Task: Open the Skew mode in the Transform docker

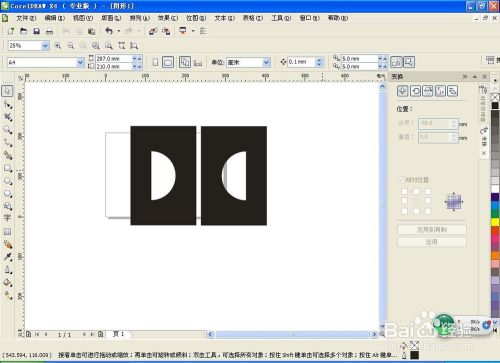Action: pos(453,91)
